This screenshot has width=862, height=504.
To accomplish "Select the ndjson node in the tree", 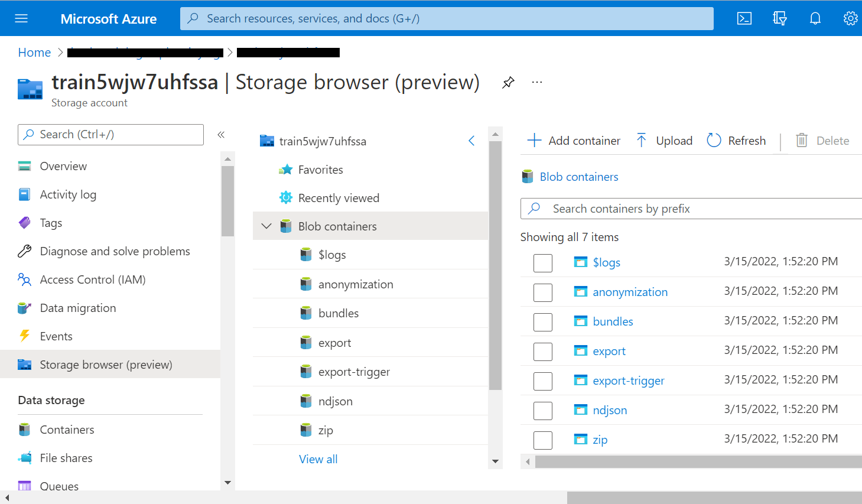I will pyautogui.click(x=370, y=401).
